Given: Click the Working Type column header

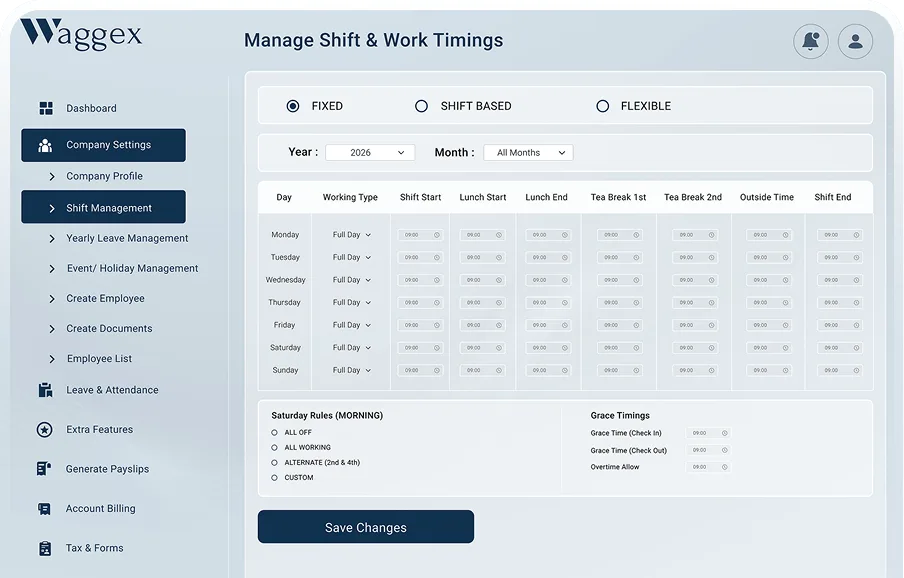Looking at the screenshot, I should pyautogui.click(x=350, y=197).
